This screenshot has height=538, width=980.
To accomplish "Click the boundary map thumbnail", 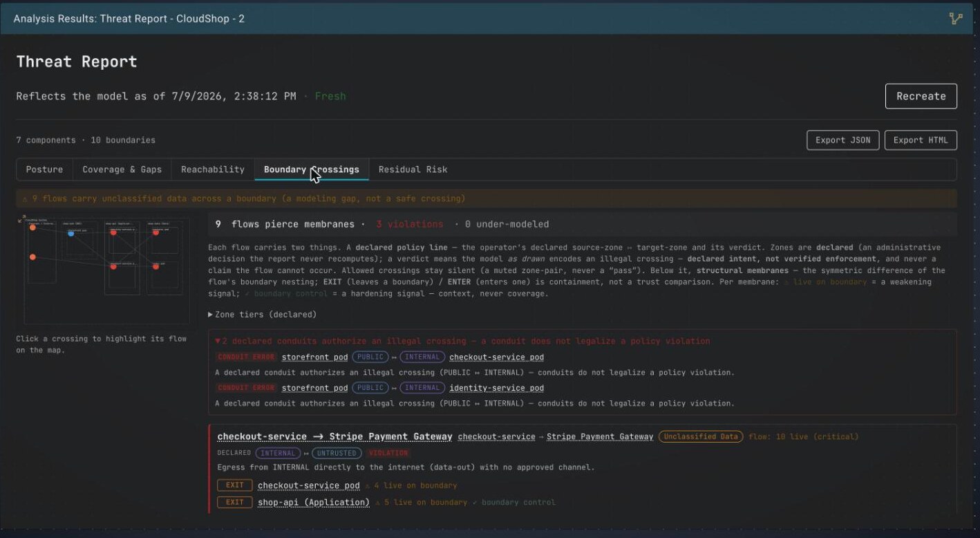I will click(106, 270).
